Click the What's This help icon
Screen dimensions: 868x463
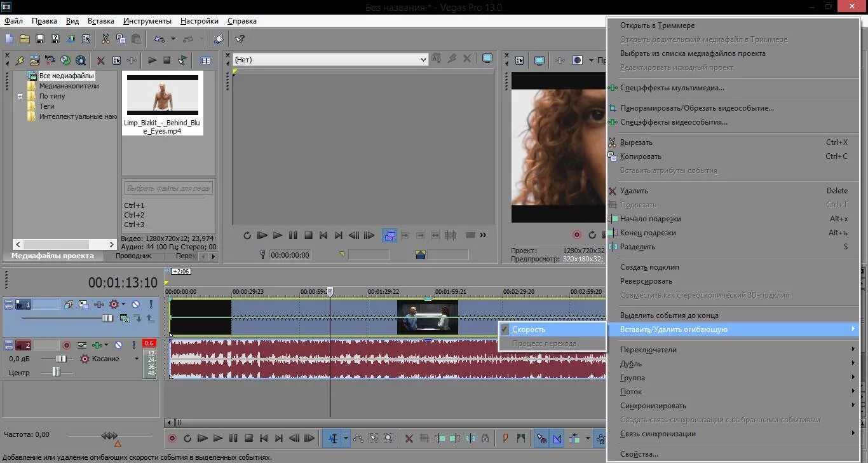tap(240, 39)
